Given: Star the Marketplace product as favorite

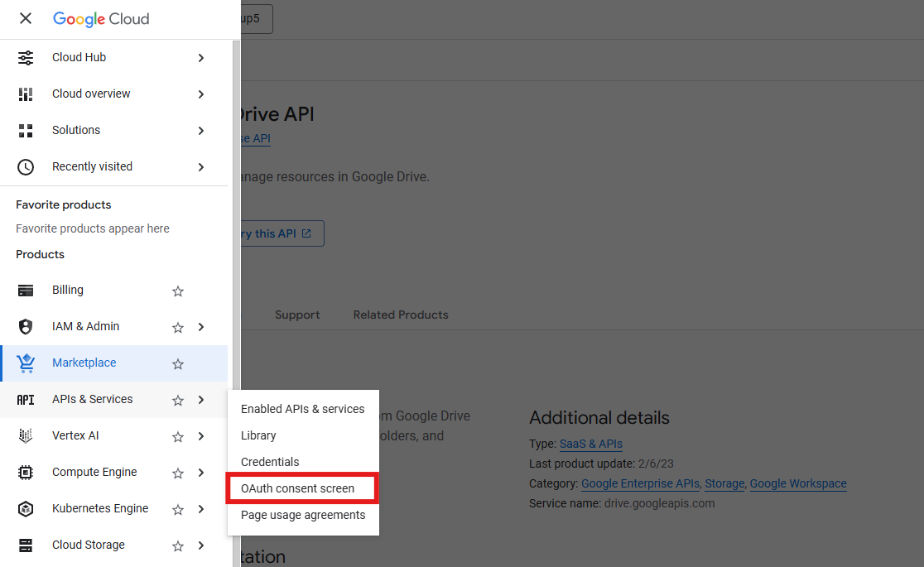Looking at the screenshot, I should (x=177, y=364).
